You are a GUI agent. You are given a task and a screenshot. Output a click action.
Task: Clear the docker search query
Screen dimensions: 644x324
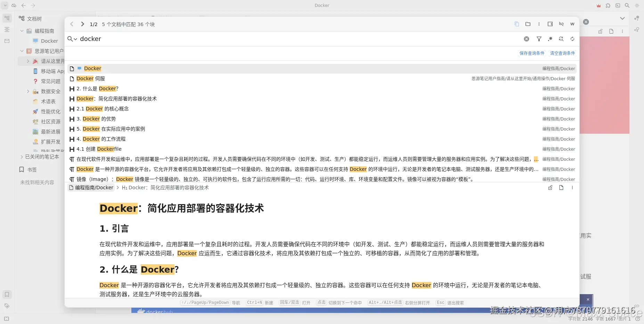click(x=527, y=39)
